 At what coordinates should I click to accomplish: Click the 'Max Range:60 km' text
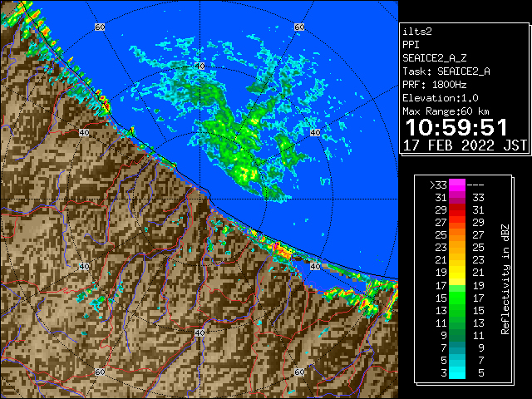446,111
